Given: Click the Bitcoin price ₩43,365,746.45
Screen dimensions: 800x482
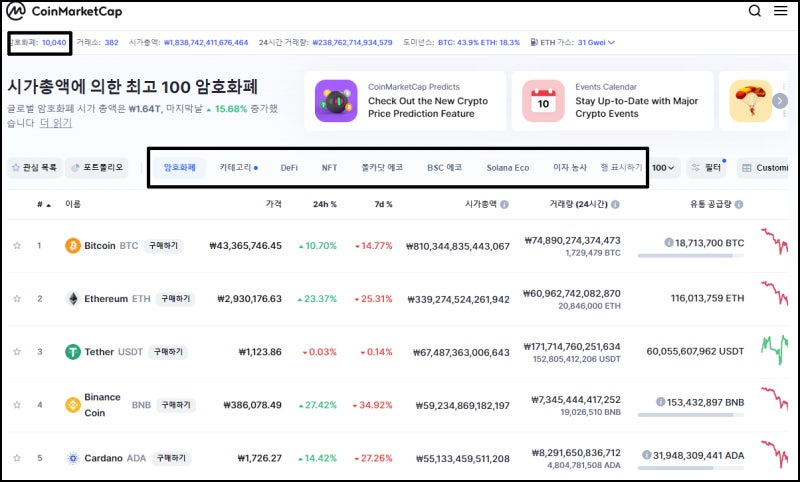Looking at the screenshot, I should point(245,245).
